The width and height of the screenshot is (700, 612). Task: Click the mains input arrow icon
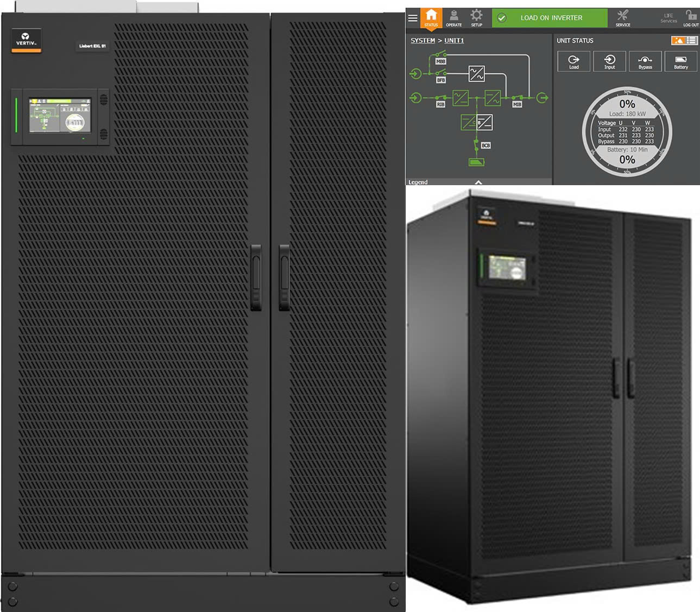[x=415, y=98]
